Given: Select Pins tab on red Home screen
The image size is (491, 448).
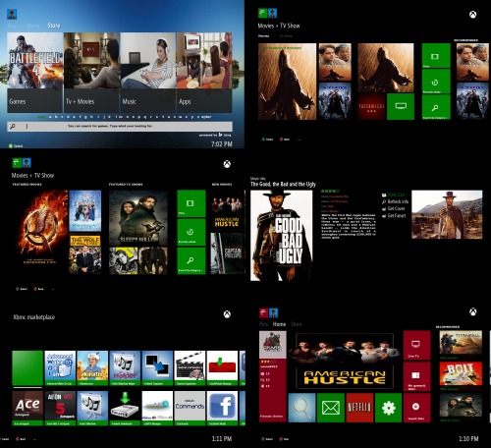Looking at the screenshot, I should (263, 324).
